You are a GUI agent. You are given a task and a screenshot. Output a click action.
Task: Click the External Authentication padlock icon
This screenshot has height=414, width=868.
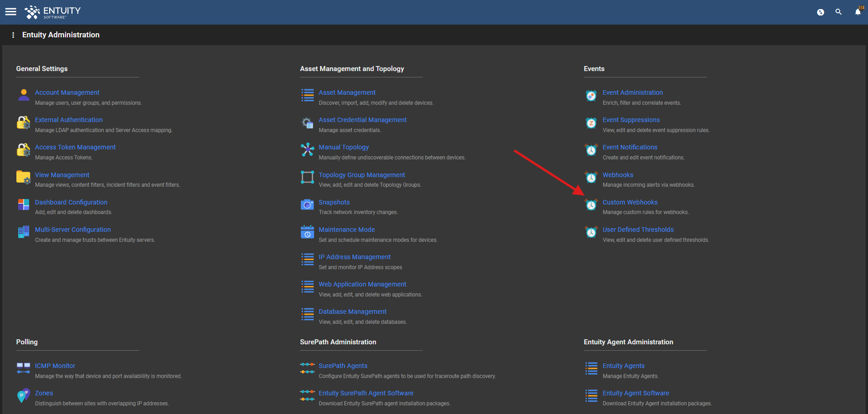coord(24,123)
